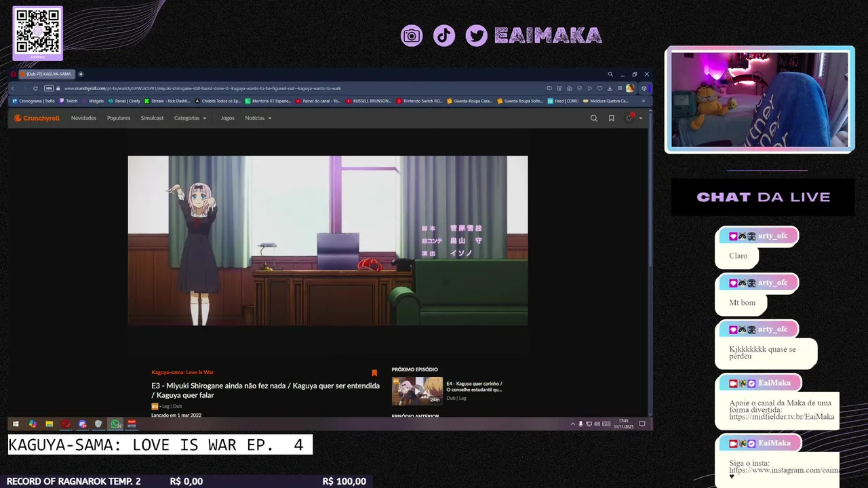Screen dimensions: 868x488
Task: Show hidden system tray icons chevron
Action: coord(573,424)
